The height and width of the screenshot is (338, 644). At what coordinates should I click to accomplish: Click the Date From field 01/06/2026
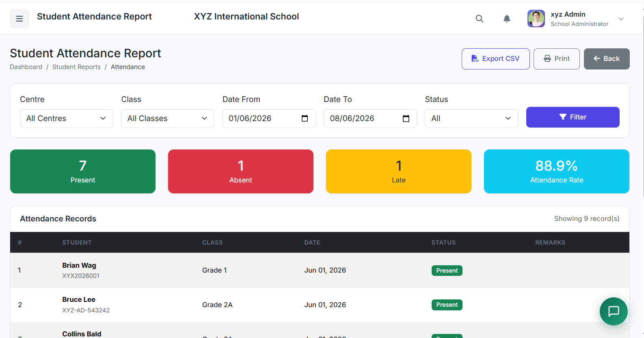pos(269,118)
